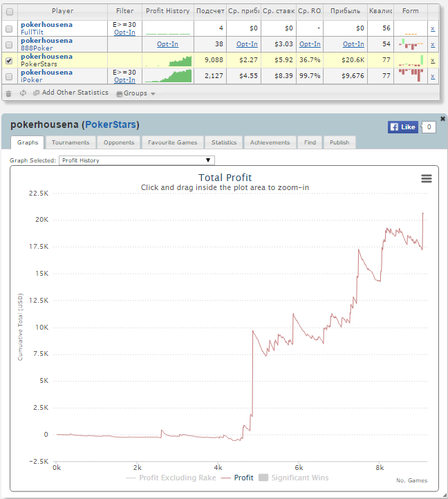Image resolution: width=448 pixels, height=499 pixels.
Task: Check the FullTilt row checkbox
Action: tap(9, 29)
